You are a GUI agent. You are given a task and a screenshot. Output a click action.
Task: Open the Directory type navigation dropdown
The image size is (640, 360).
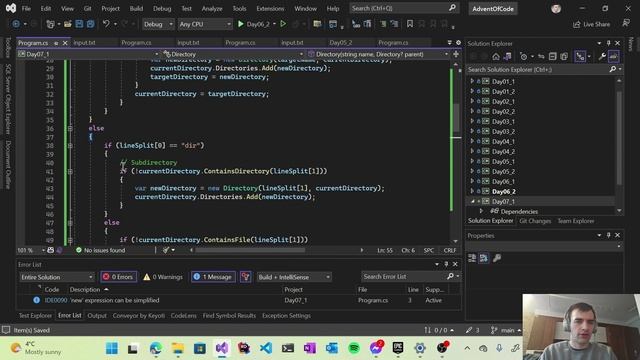coord(233,54)
